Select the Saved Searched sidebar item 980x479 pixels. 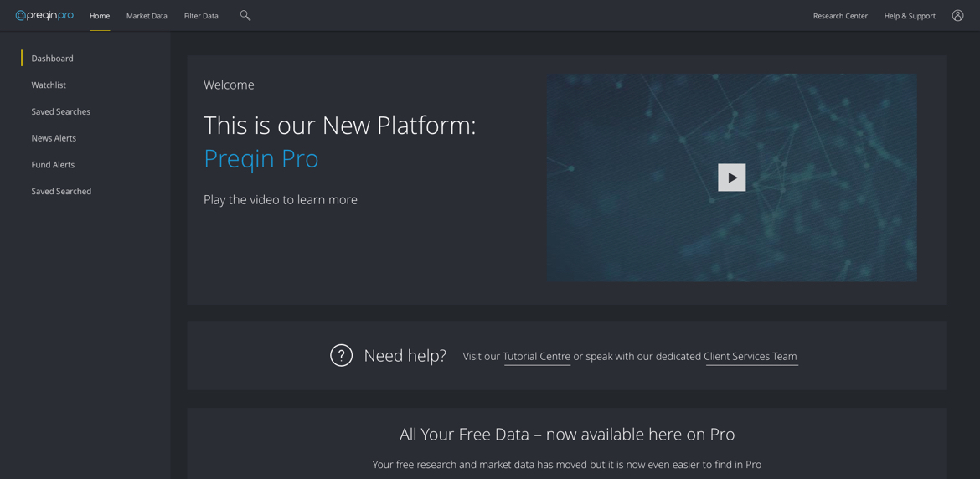(61, 192)
